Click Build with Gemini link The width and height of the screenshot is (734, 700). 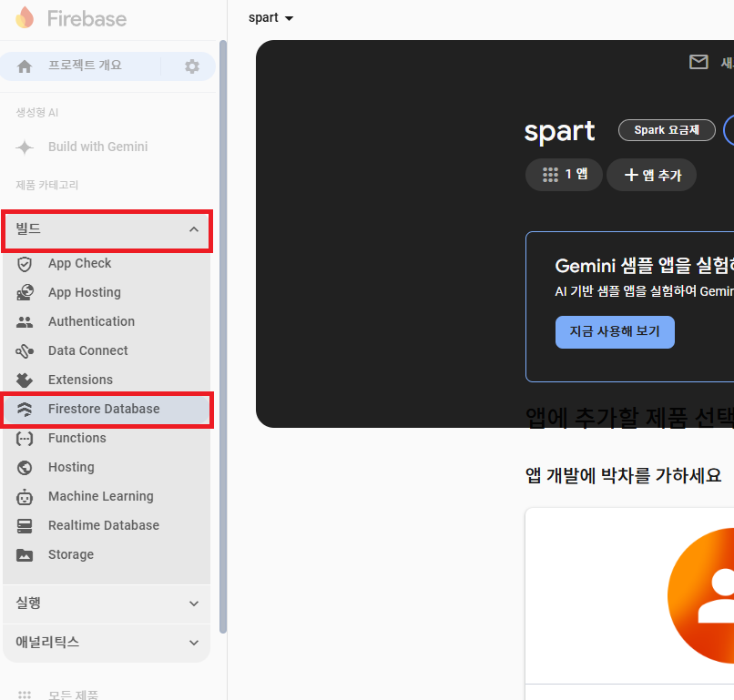pyautogui.click(x=97, y=147)
